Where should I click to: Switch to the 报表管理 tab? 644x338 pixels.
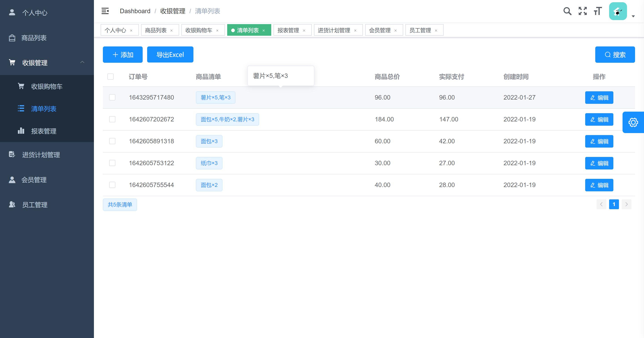(289, 30)
